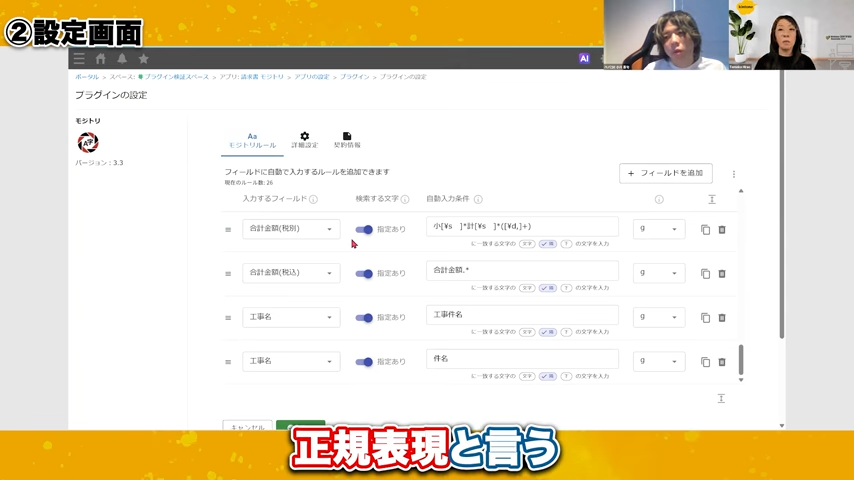The height and width of the screenshot is (480, 854).
Task: Open the 合計金額(税別) field dropdown
Action: [x=291, y=229]
